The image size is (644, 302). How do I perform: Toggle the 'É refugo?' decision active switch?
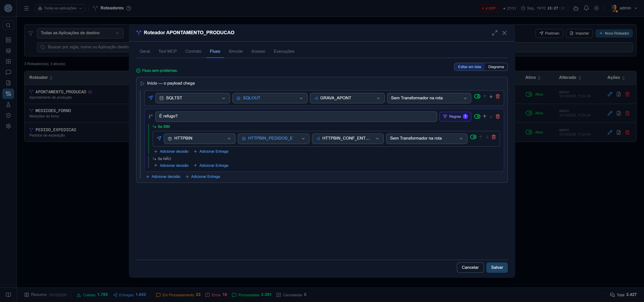477,116
